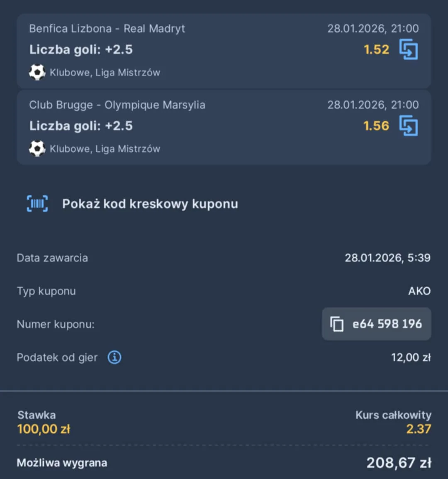Select the 1.56 odds on the Brugge match

(376, 126)
